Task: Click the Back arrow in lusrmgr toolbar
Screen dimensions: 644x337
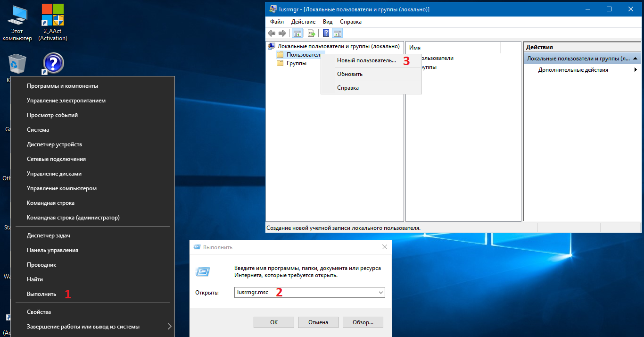Action: [x=272, y=33]
